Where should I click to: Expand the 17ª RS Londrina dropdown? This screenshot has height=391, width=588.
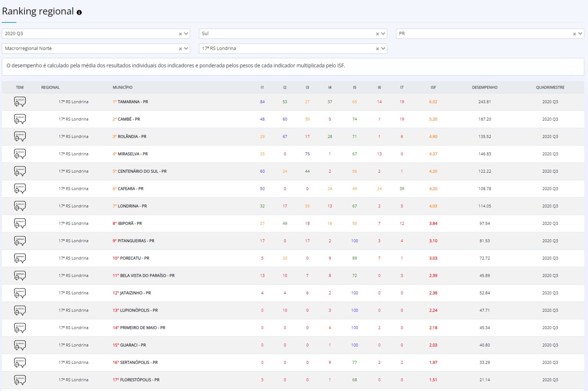click(x=383, y=48)
